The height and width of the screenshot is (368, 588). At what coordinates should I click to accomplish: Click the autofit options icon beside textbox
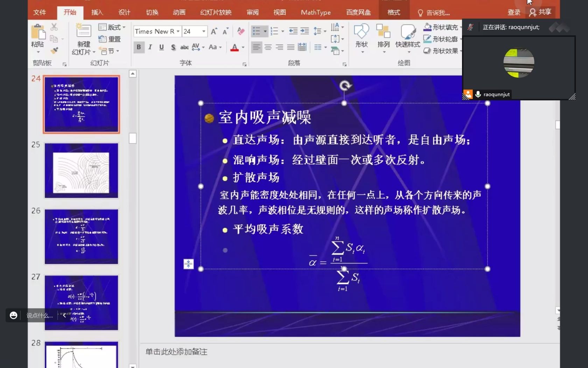click(x=188, y=264)
